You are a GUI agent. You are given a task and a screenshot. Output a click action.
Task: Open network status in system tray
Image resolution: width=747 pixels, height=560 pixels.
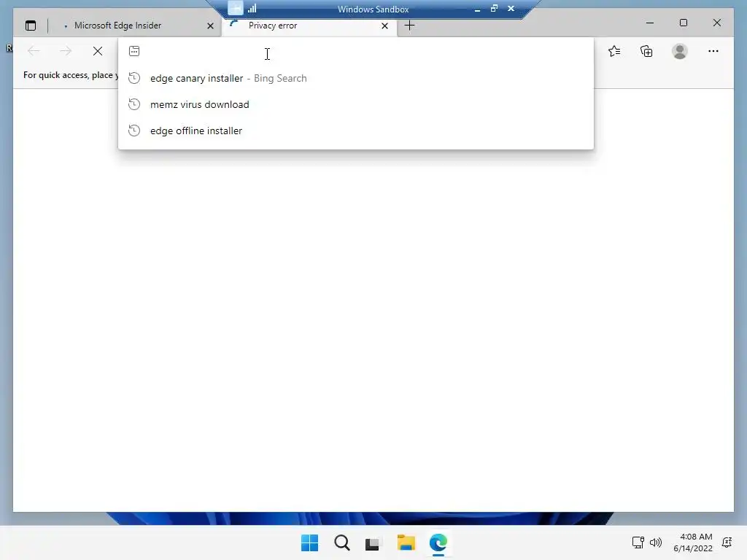(x=638, y=542)
